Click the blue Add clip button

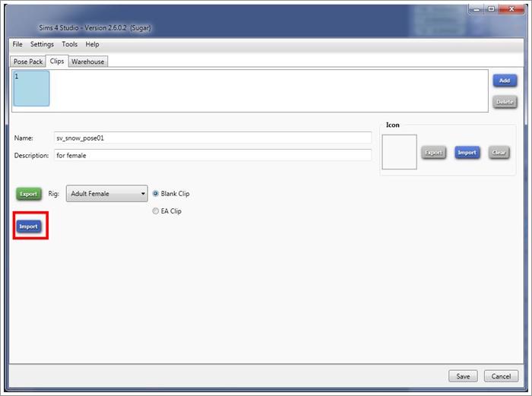tap(504, 81)
